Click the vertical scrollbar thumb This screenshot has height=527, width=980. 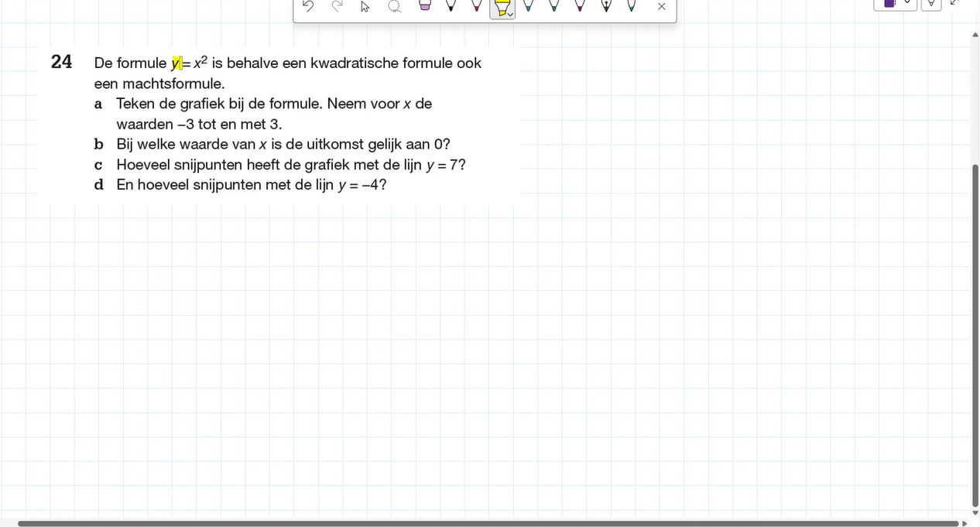tap(975, 335)
